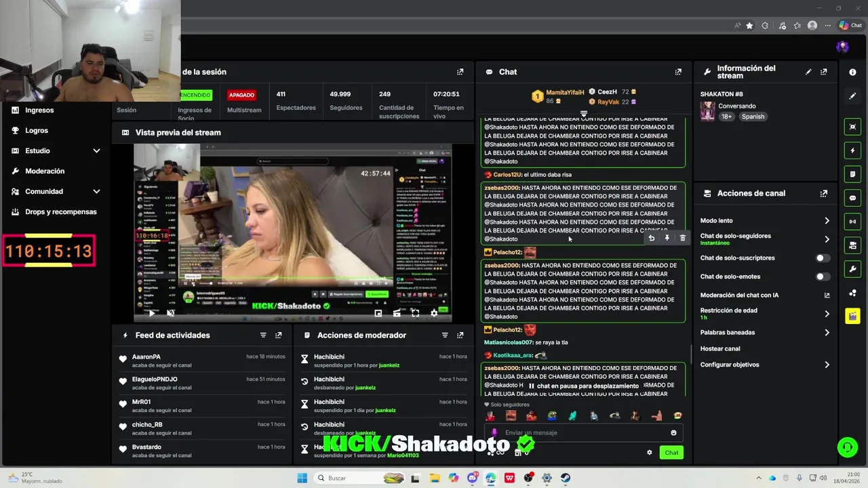The image size is (868, 488).
Task: Open the green support bubble icon
Action: [847, 447]
